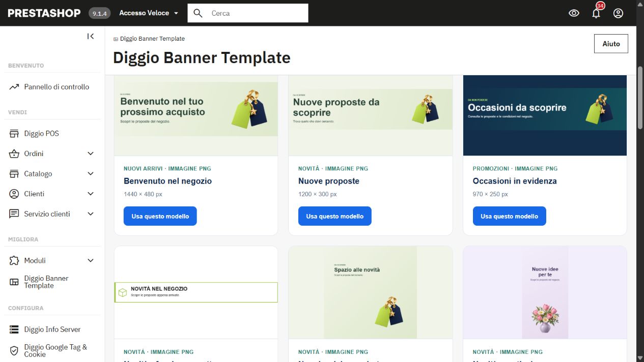Click the Diggio Banner Template page heading

pos(202,57)
